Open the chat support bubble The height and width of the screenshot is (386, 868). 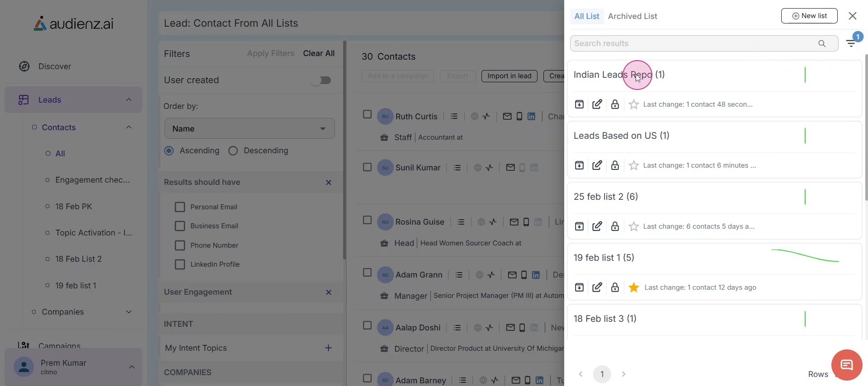point(847,365)
